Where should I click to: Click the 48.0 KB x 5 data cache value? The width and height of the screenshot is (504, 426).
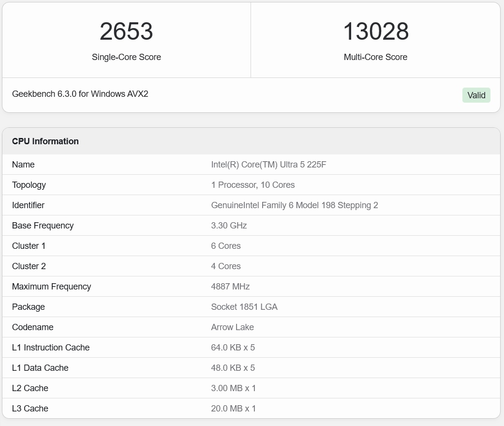tap(233, 368)
